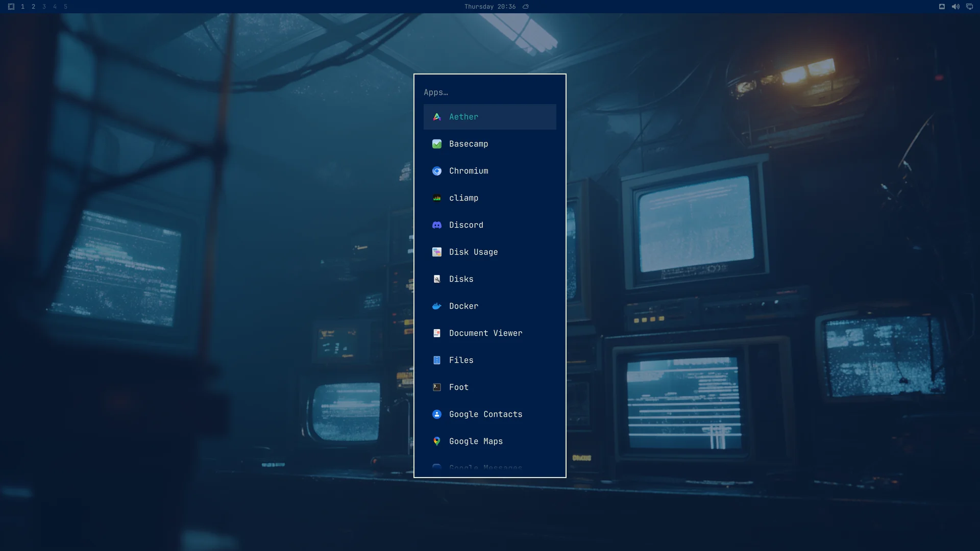Screen dimensions: 980x551
Task: Choose Disks from the app list
Action: 490,279
